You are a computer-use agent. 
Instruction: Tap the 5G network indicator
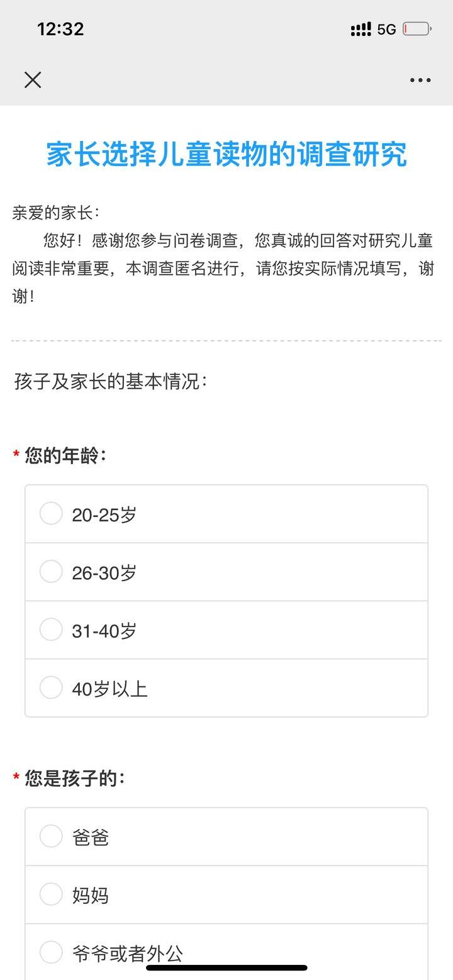[386, 29]
